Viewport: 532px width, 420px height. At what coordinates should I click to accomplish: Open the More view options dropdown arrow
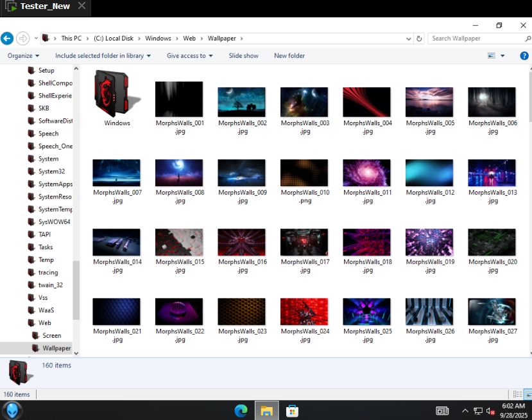click(x=502, y=56)
